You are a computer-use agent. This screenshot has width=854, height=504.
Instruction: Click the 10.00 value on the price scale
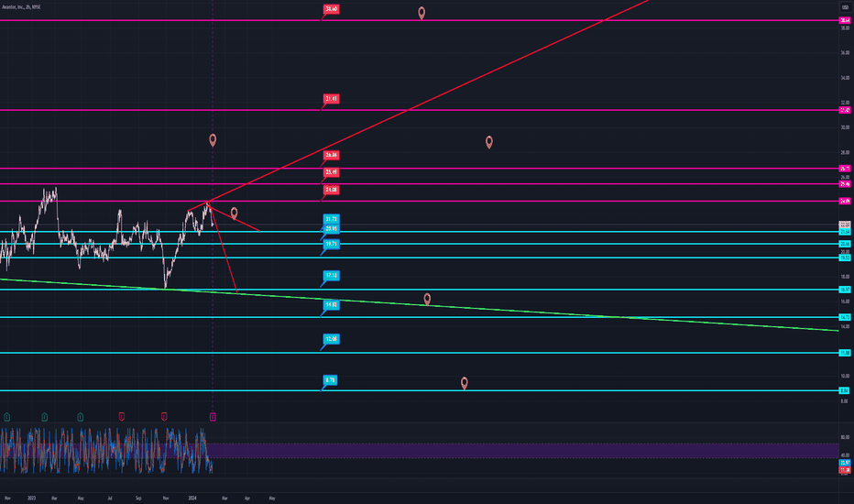coord(845,376)
